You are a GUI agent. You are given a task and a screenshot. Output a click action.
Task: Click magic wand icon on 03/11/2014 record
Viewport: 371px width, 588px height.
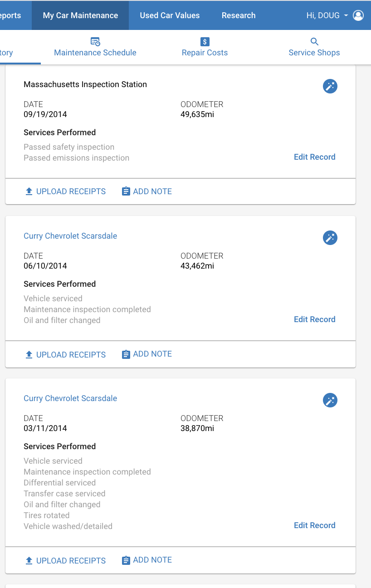(330, 400)
